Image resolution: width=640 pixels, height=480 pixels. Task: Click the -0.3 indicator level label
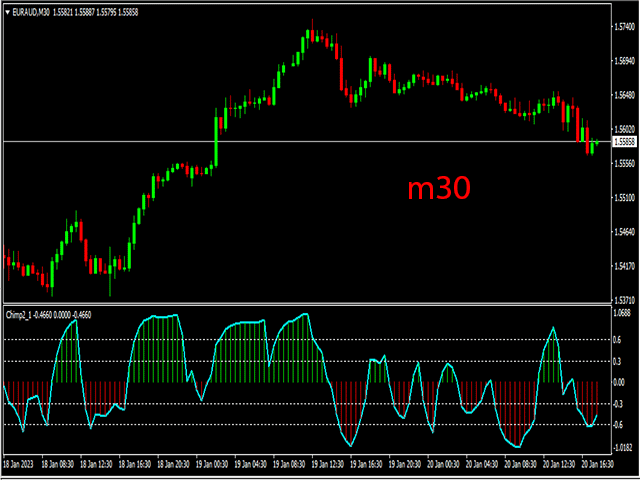pos(620,404)
